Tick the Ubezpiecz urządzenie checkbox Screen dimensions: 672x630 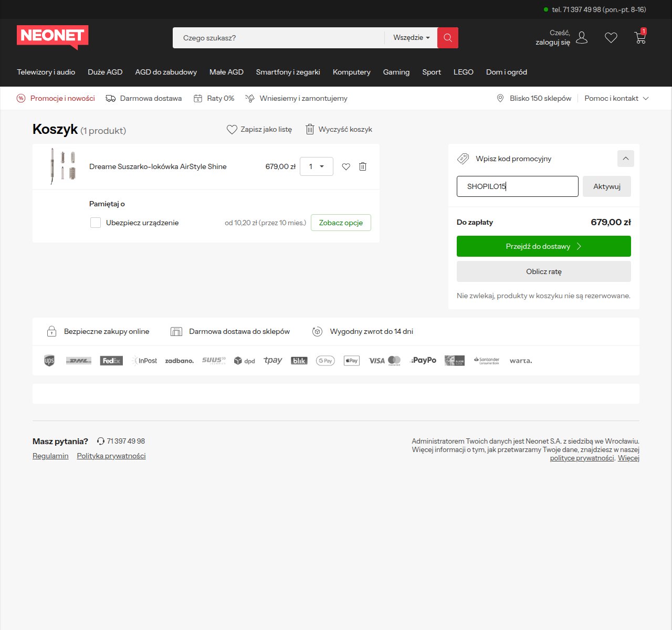[96, 223]
